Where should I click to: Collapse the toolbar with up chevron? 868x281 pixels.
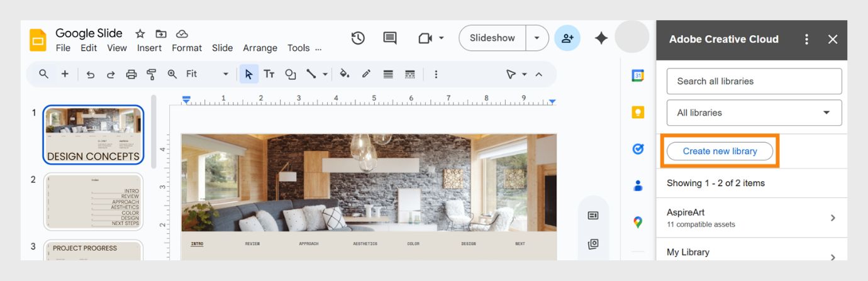[x=539, y=74]
